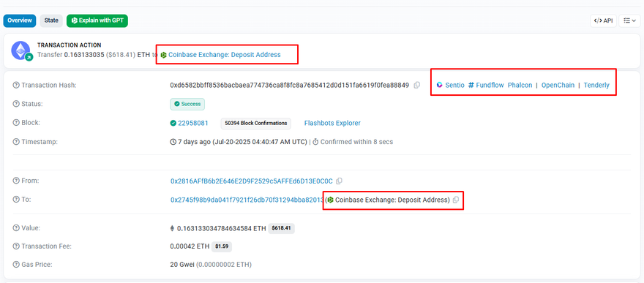Copy the transaction hash
The image size is (644, 283).
417,86
